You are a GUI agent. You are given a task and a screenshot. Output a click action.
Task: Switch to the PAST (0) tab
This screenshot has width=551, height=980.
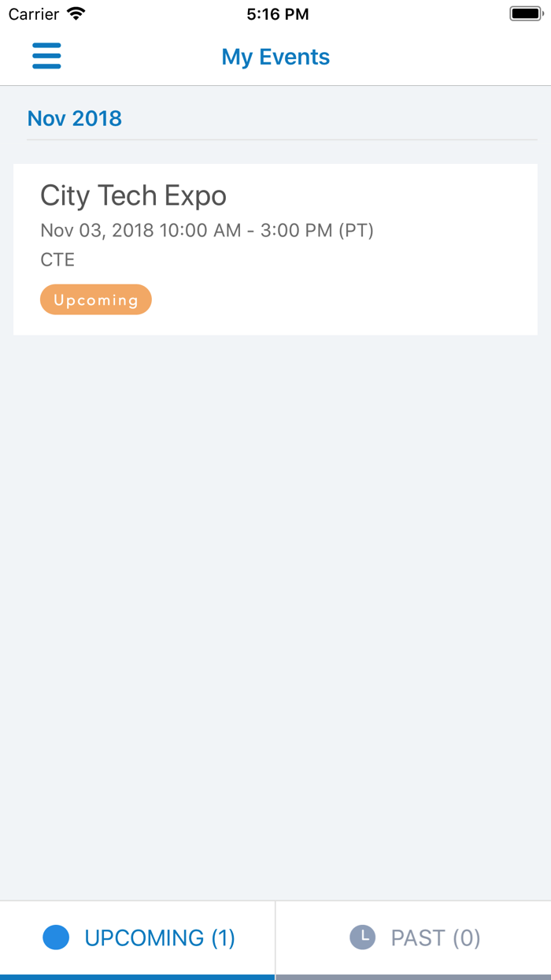[413, 937]
